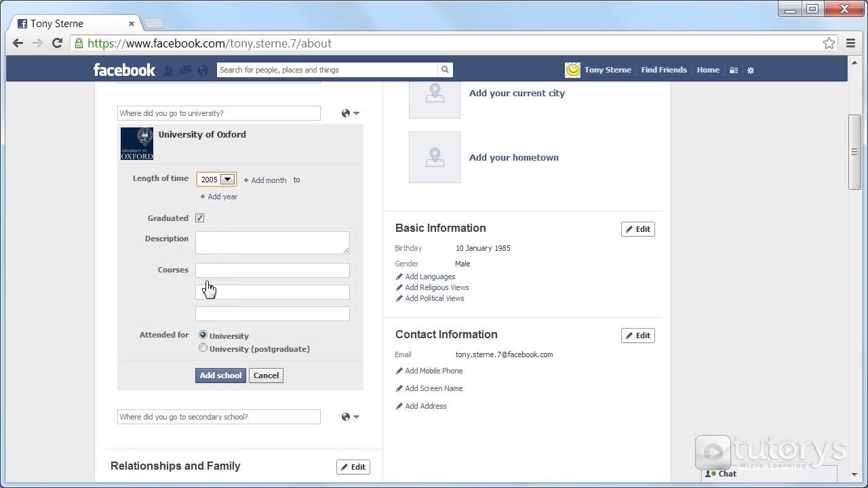Viewport: 868px width, 488px height.
Task: Open the secondary school privacy audience selector
Action: point(351,417)
